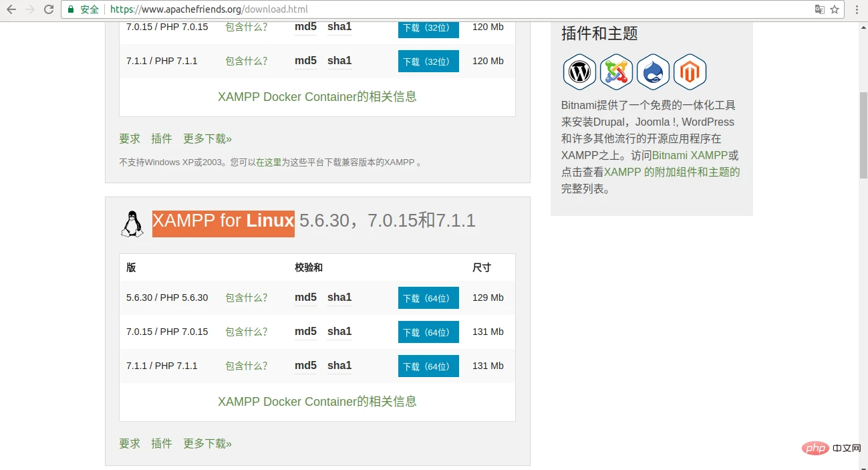Click the secure padlock icon

[x=71, y=9]
